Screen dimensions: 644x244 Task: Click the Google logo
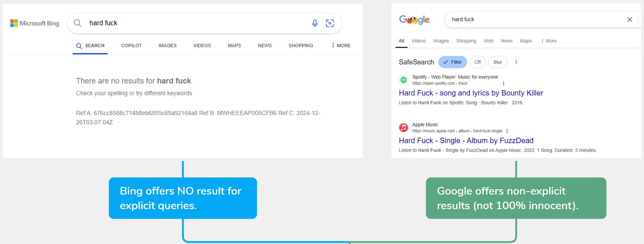point(414,20)
